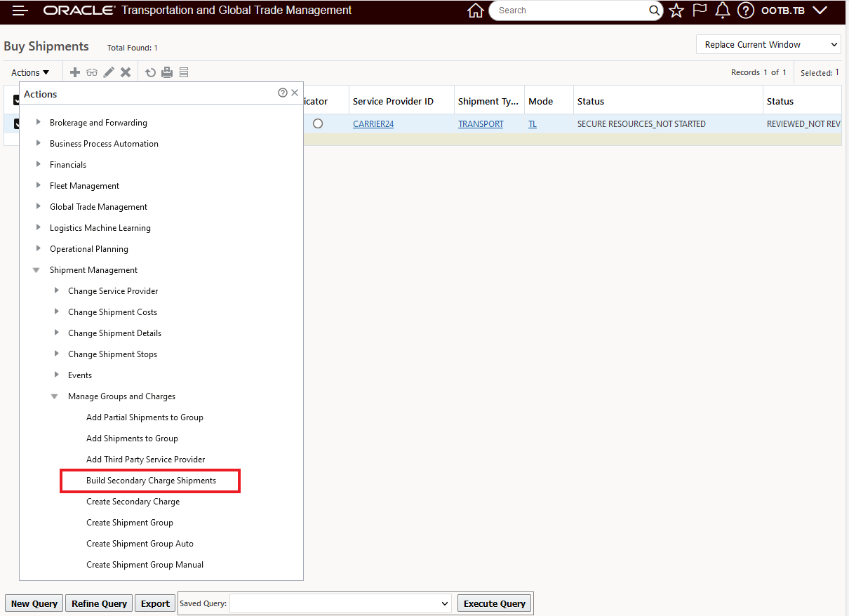Click the Print toolbar icon
849x616 pixels.
click(x=167, y=72)
